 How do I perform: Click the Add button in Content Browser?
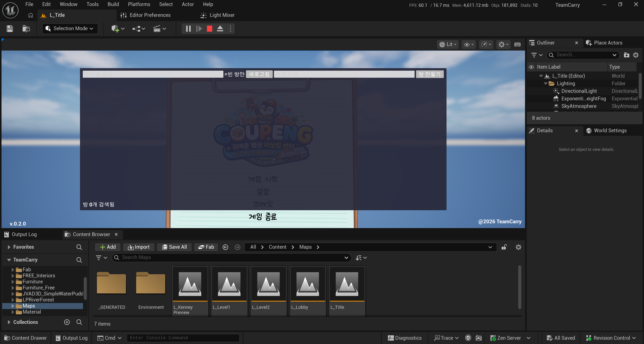[x=108, y=247]
